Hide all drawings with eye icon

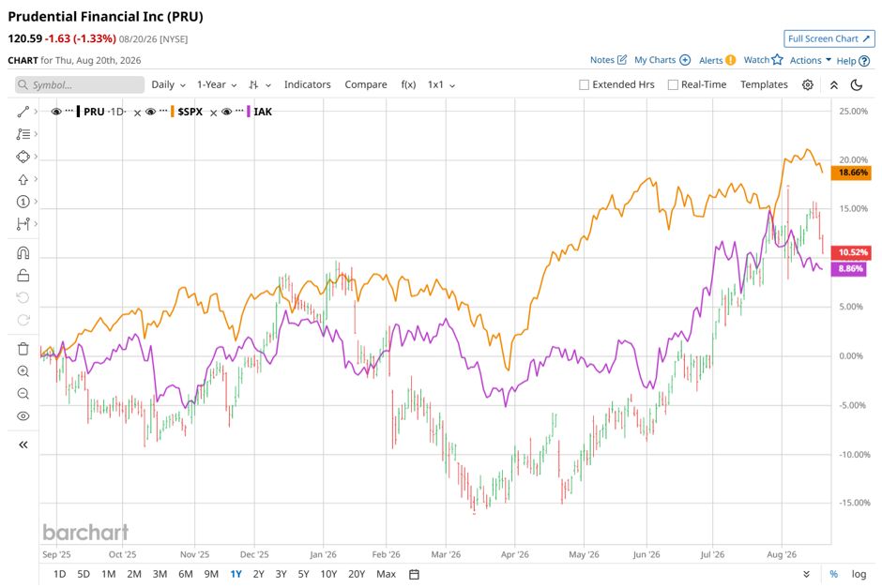[x=23, y=416]
